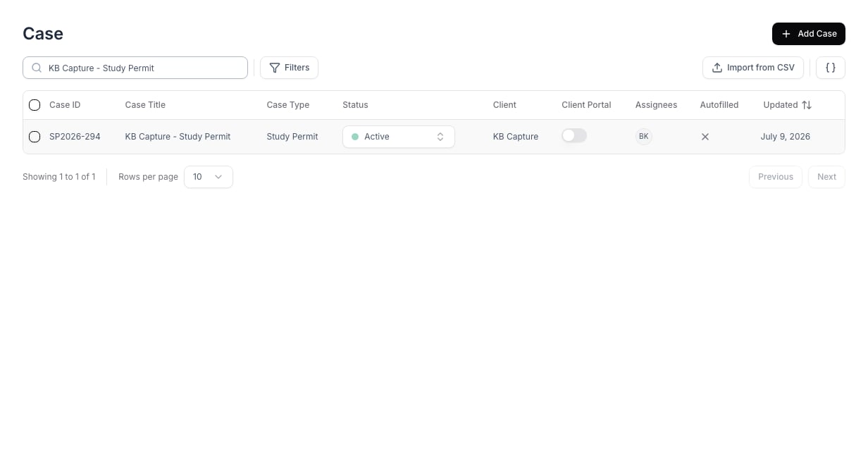Click the magnifier icon in search box
This screenshot has width=868, height=468.
click(37, 68)
